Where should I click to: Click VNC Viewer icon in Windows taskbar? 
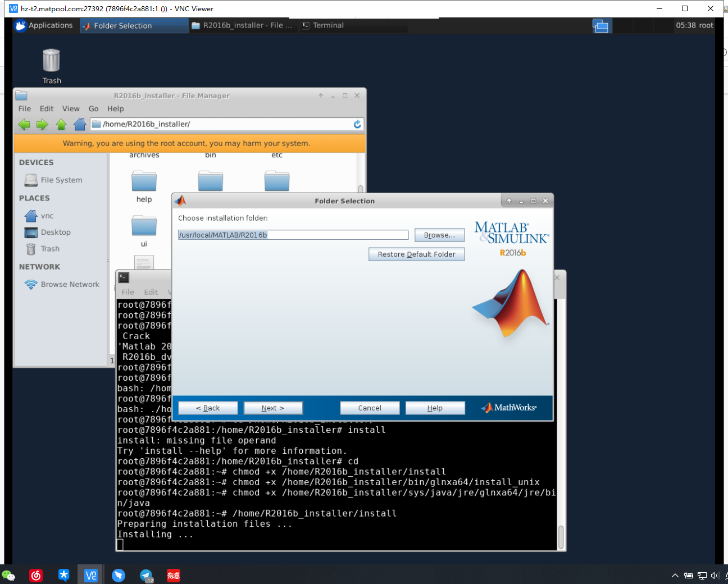point(91,575)
